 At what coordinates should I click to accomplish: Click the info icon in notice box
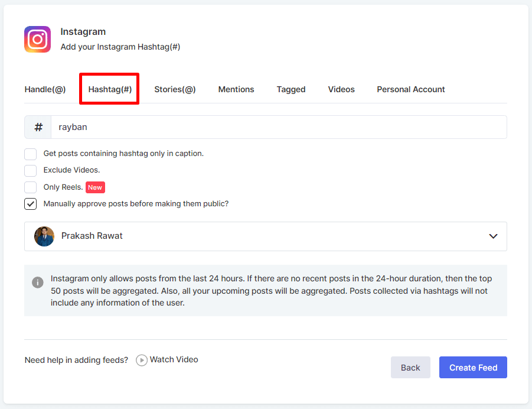38,283
